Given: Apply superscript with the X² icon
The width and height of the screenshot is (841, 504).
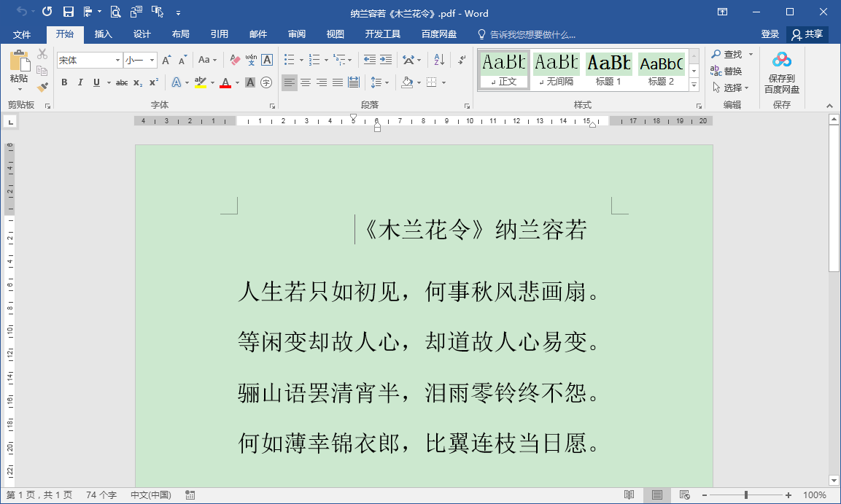Looking at the screenshot, I should (154, 82).
